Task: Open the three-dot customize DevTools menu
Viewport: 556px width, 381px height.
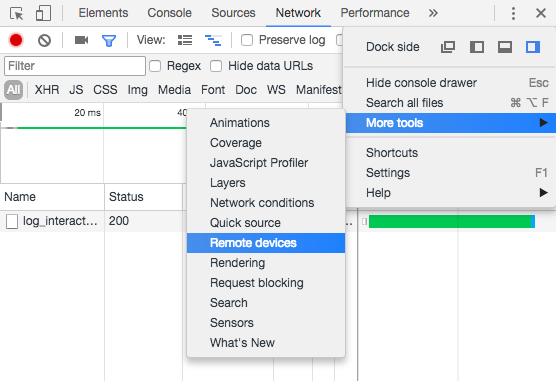Action: click(513, 13)
